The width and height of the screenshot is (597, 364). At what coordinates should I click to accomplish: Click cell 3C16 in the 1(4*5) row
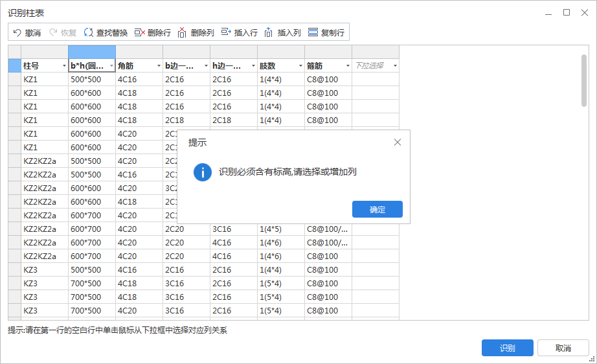pyautogui.click(x=233, y=229)
